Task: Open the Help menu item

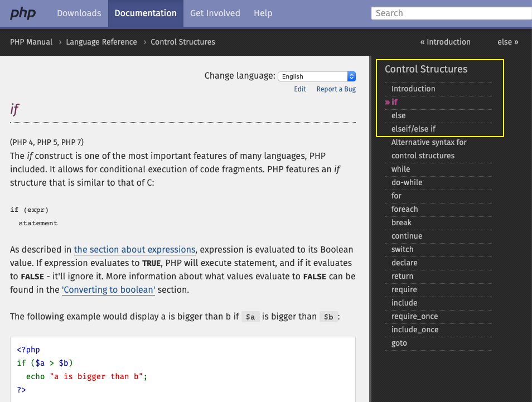Action: pos(263,13)
